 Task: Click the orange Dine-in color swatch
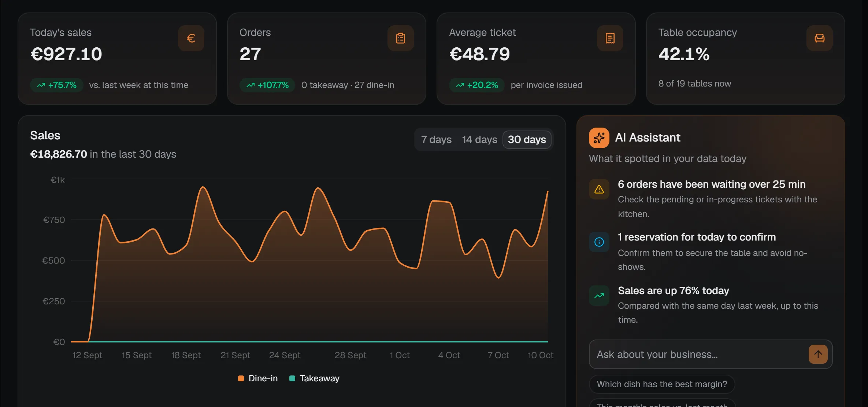(241, 378)
